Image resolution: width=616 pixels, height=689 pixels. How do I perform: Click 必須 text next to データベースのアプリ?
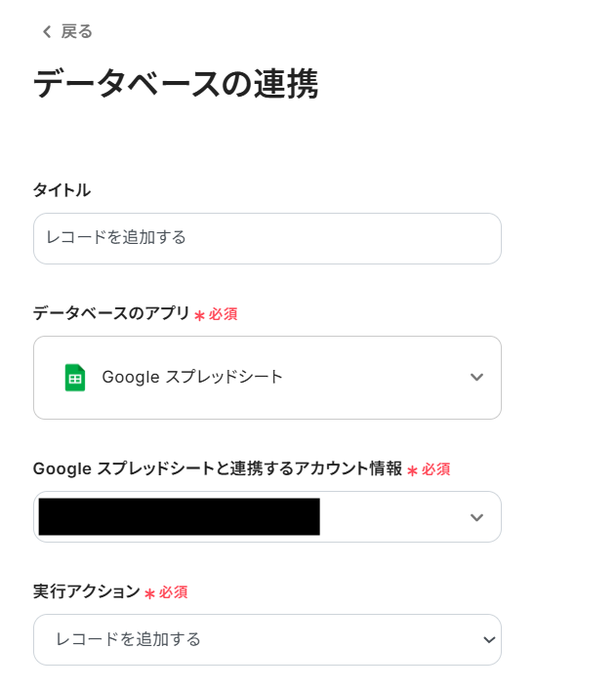pos(223,314)
